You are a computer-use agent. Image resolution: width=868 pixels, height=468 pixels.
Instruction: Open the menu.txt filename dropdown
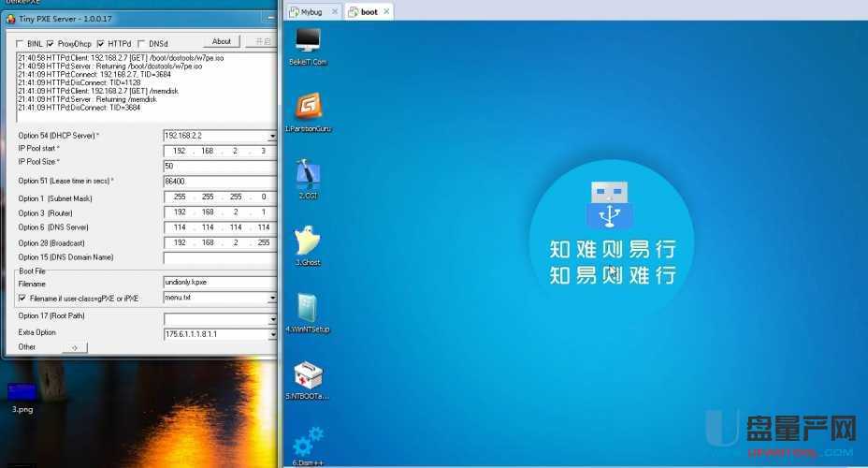point(272,298)
